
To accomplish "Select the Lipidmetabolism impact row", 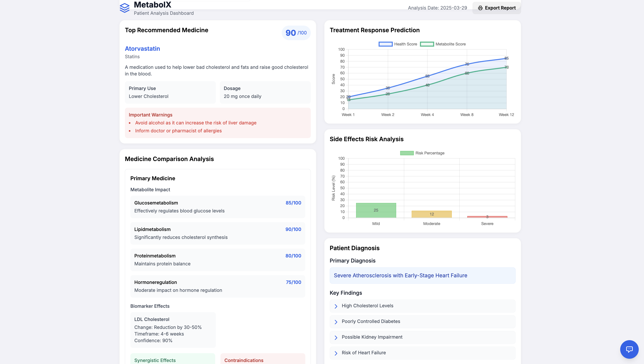I will tap(218, 233).
